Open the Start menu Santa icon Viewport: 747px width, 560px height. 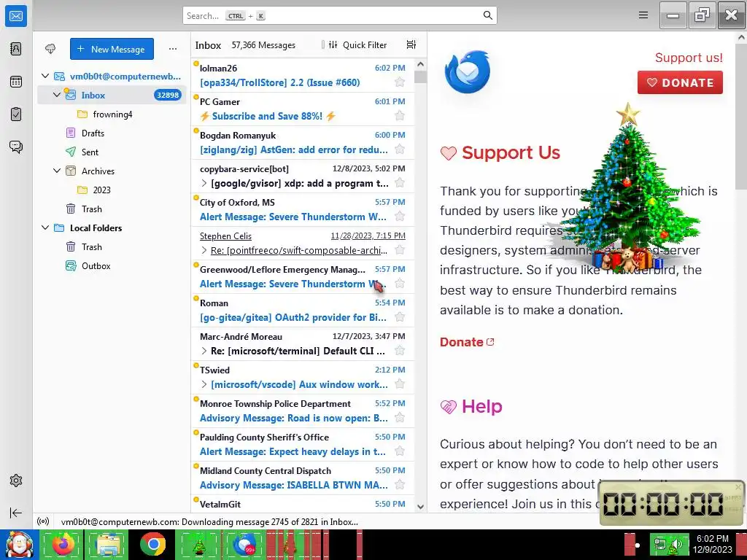20,545
